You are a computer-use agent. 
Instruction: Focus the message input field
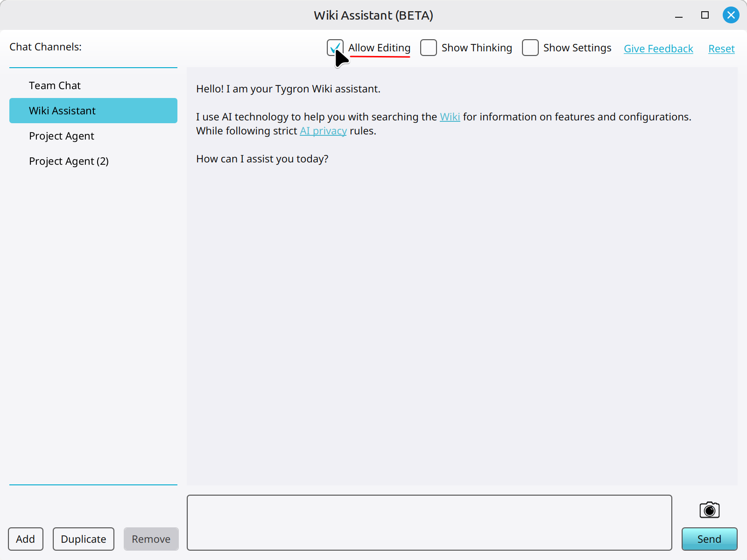click(x=430, y=523)
